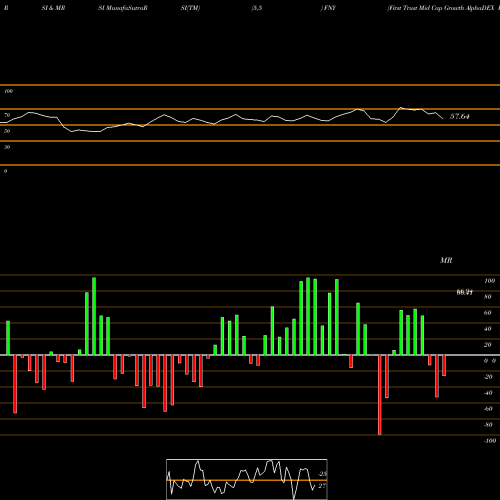Image resolution: width=500 pixels, height=500 pixels.
Task: Select the ') FNY' ticker text
Action: coord(328,8)
